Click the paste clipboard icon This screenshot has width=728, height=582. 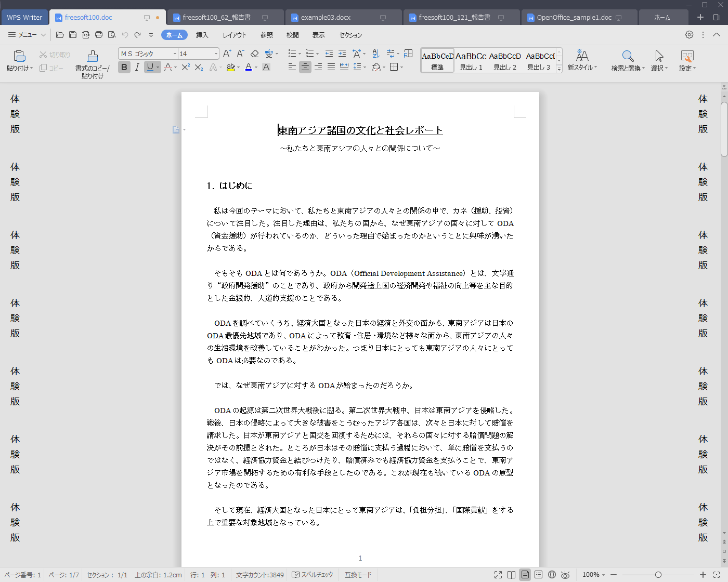point(19,56)
